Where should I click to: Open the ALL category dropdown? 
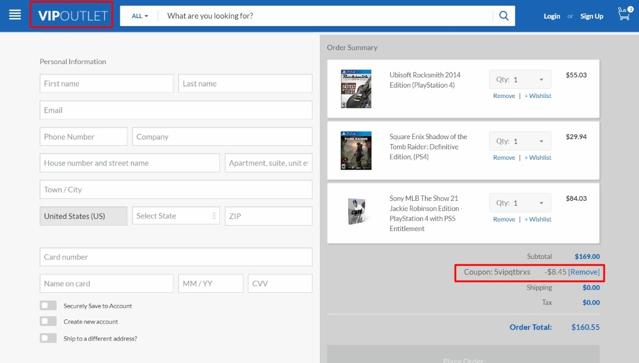tap(140, 16)
